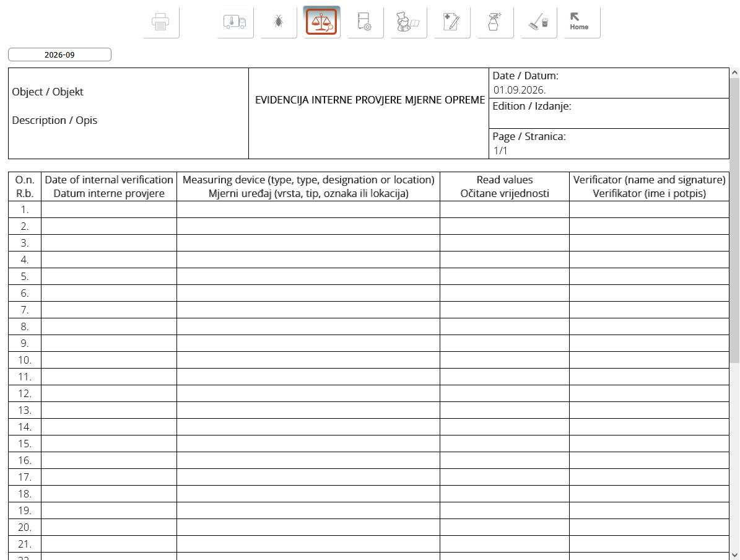The image size is (740, 560).
Task: Open the refrigerator settings icon
Action: point(365,22)
